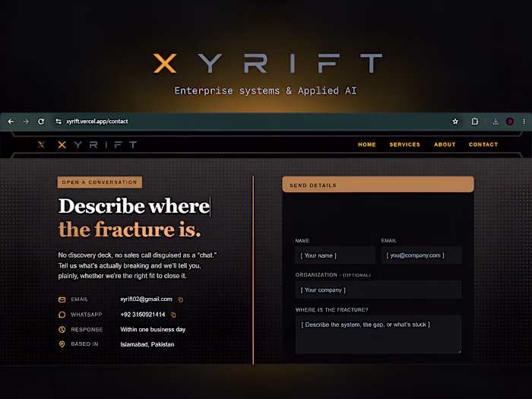Navigate to the HOME menu item
The width and height of the screenshot is (532, 399).
coord(367,144)
